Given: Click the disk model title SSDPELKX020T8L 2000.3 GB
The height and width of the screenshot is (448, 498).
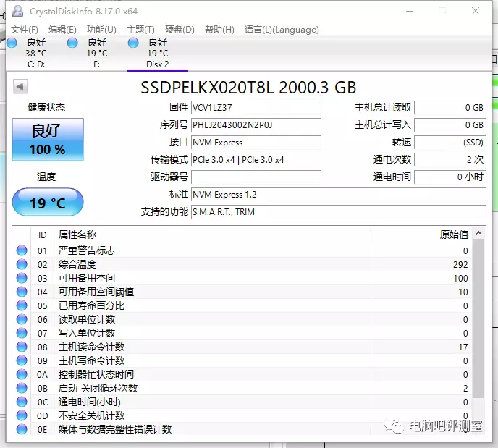Looking at the screenshot, I should pyautogui.click(x=248, y=88).
